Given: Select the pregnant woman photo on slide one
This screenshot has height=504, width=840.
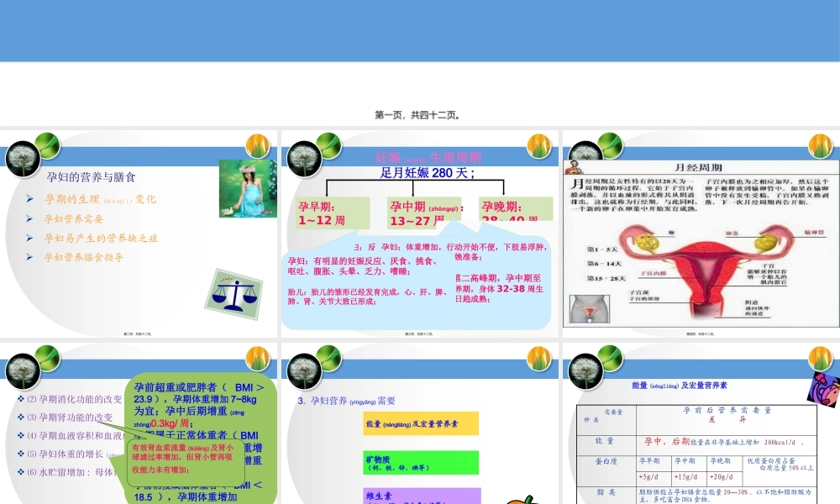Looking at the screenshot, I should pos(248,188).
